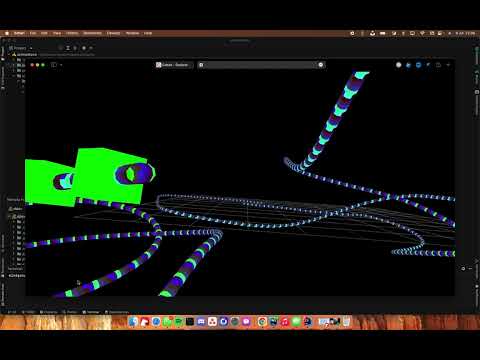
Task: Click the extension button left of the address bar
Action: tap(174, 65)
